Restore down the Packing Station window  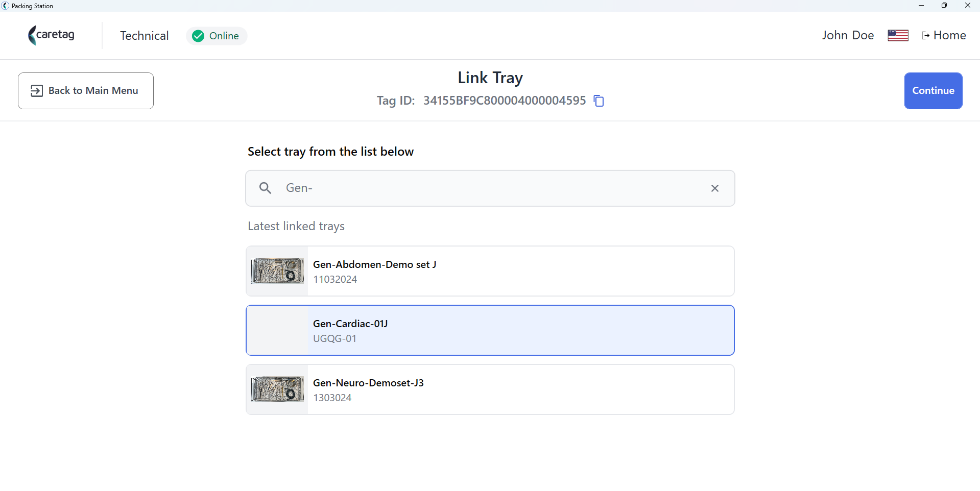(944, 6)
